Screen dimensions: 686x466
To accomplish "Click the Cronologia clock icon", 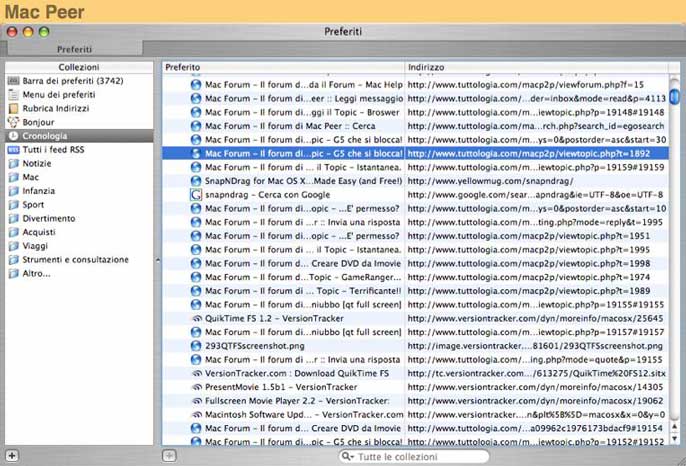I will [x=14, y=136].
